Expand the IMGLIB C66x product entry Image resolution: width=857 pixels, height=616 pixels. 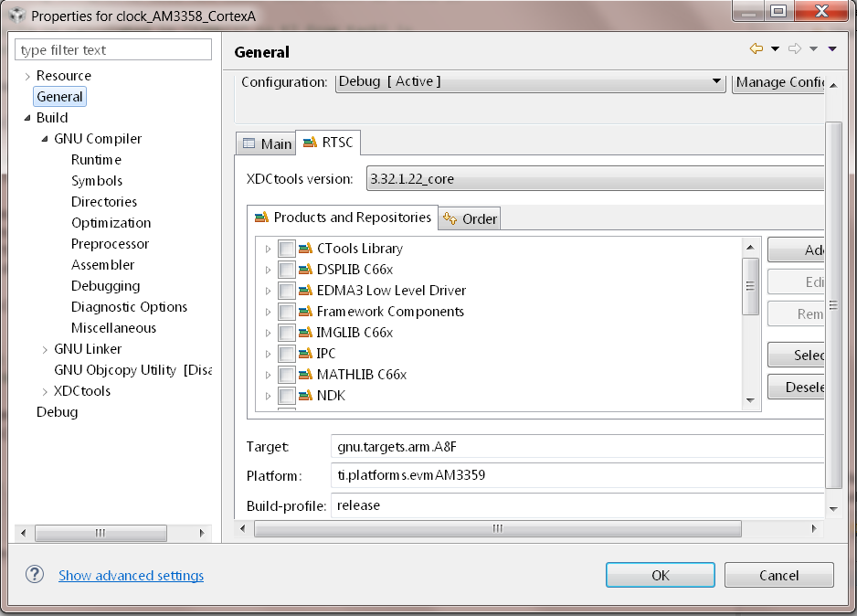(268, 333)
